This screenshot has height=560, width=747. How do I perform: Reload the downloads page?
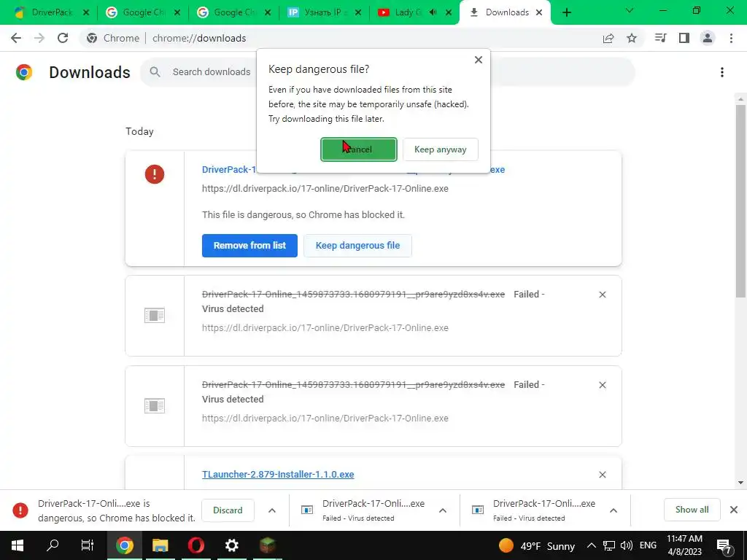63,38
